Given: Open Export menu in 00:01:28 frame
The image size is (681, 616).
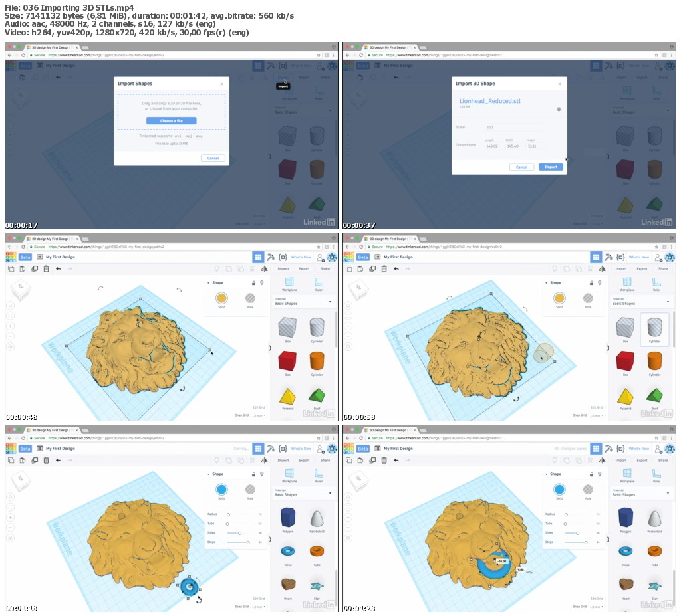Looking at the screenshot, I should pyautogui.click(x=642, y=460).
